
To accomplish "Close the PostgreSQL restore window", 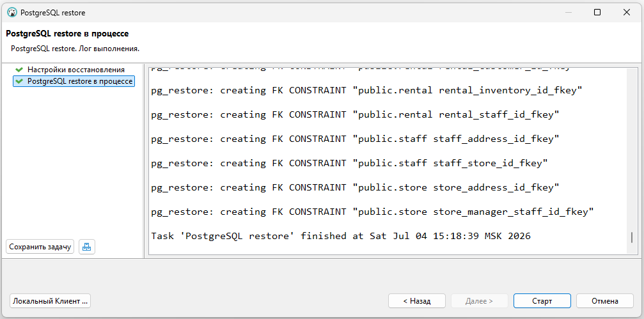I will (x=627, y=12).
